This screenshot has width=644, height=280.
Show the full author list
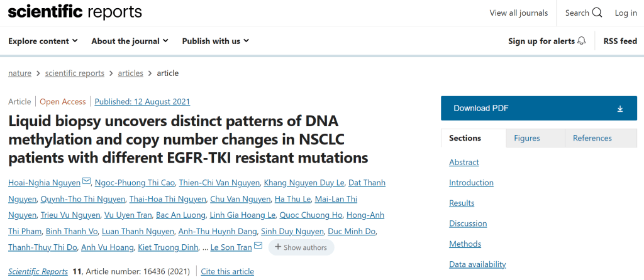pos(301,247)
